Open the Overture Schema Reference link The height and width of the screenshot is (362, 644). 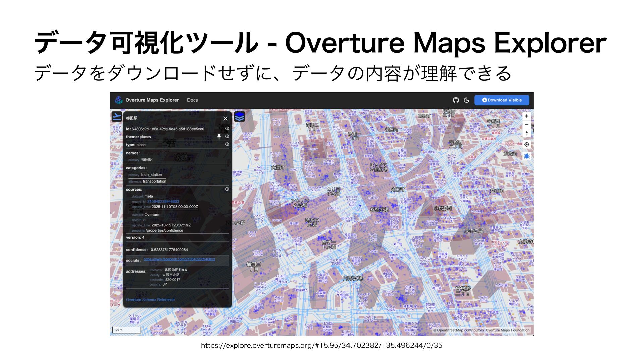point(150,300)
